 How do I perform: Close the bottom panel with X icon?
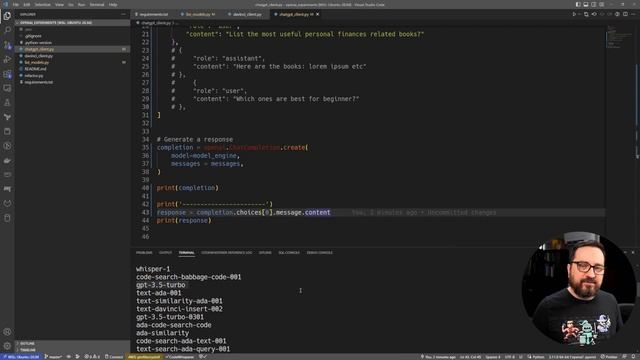click(633, 253)
